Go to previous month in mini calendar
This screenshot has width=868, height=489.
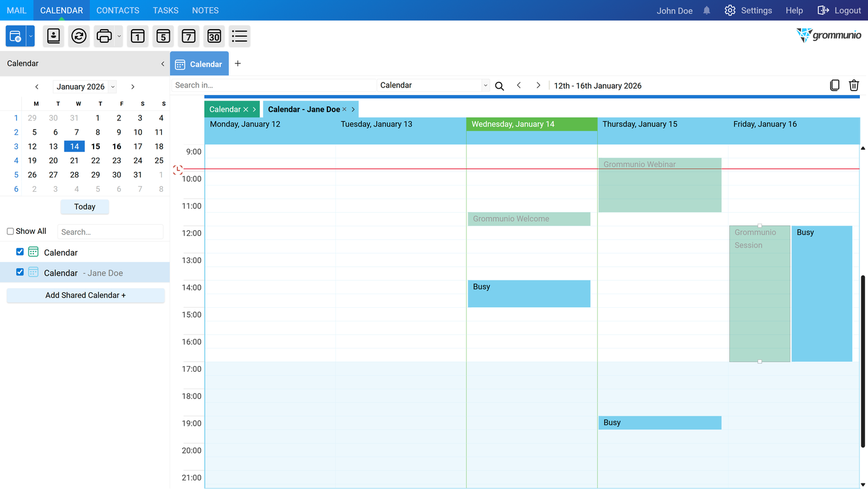coord(37,87)
